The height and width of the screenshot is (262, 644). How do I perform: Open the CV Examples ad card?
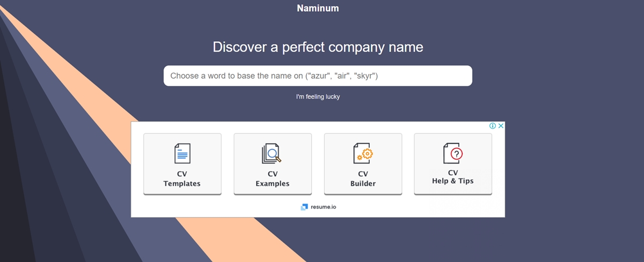tap(273, 164)
